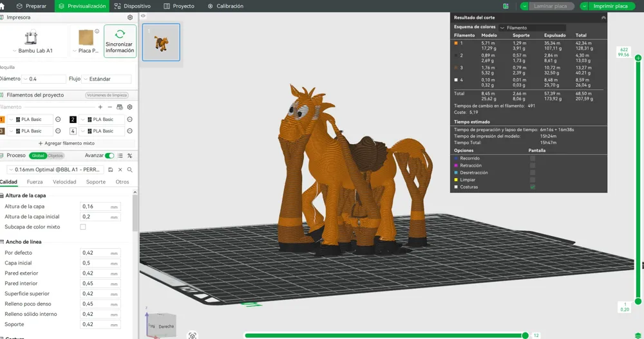Toggle the Avanzar advanced mode switch
Viewport: 644px width, 339px height.
pos(109,156)
